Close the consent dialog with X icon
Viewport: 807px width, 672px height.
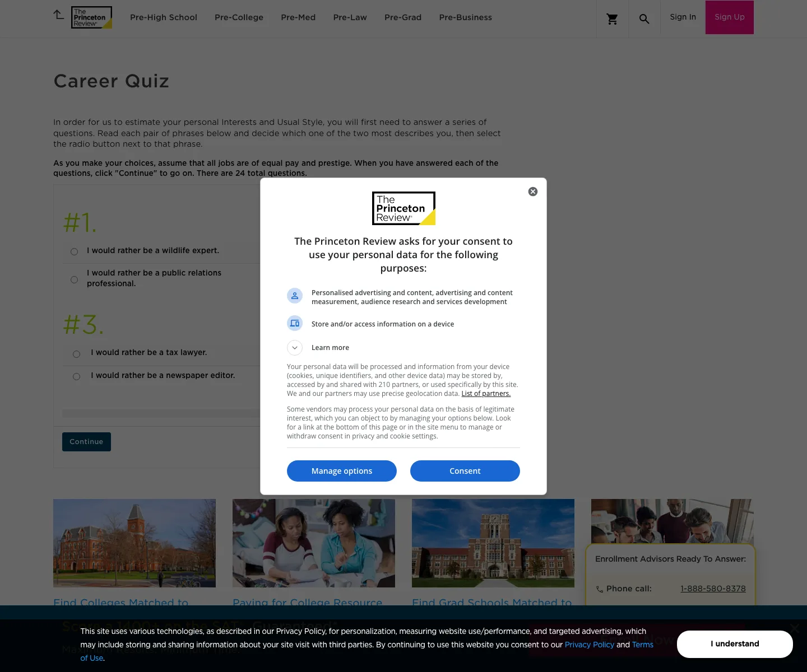click(x=533, y=192)
